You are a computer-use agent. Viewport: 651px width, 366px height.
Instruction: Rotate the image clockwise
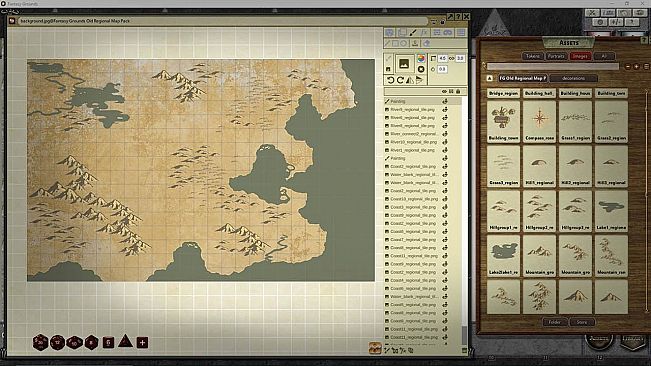[x=400, y=80]
